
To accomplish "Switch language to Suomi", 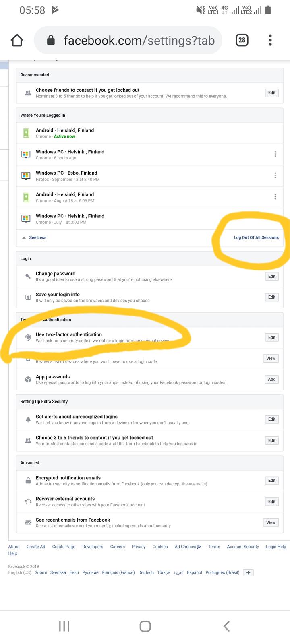I will [x=41, y=572].
